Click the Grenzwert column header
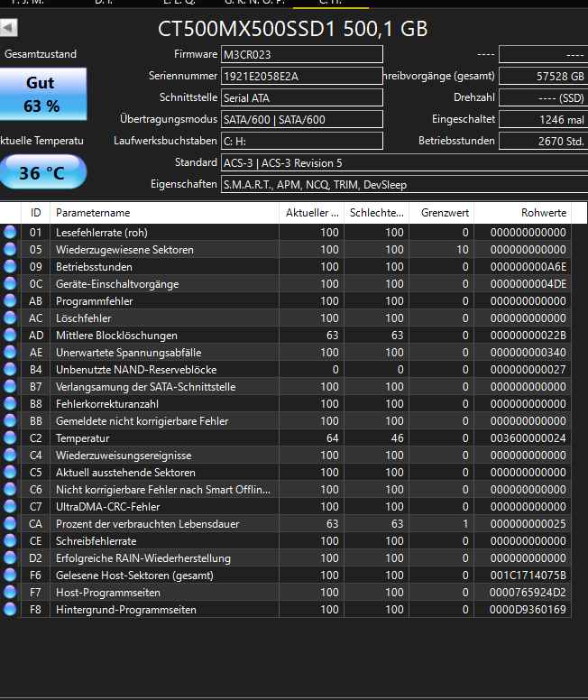Screen dimensions: 588x700 [x=442, y=213]
